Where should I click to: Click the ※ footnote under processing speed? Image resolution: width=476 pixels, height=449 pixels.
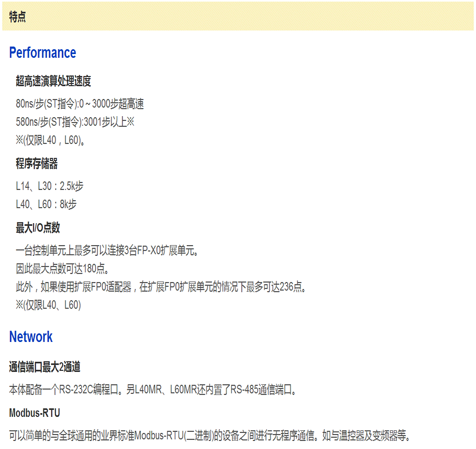point(51,140)
